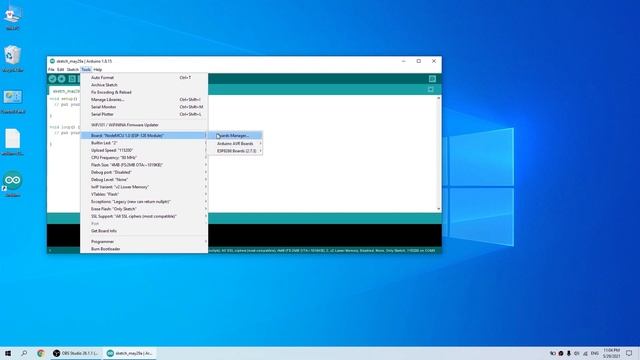Expand the Upload Speed submenu
640x360 pixels.
click(x=144, y=150)
